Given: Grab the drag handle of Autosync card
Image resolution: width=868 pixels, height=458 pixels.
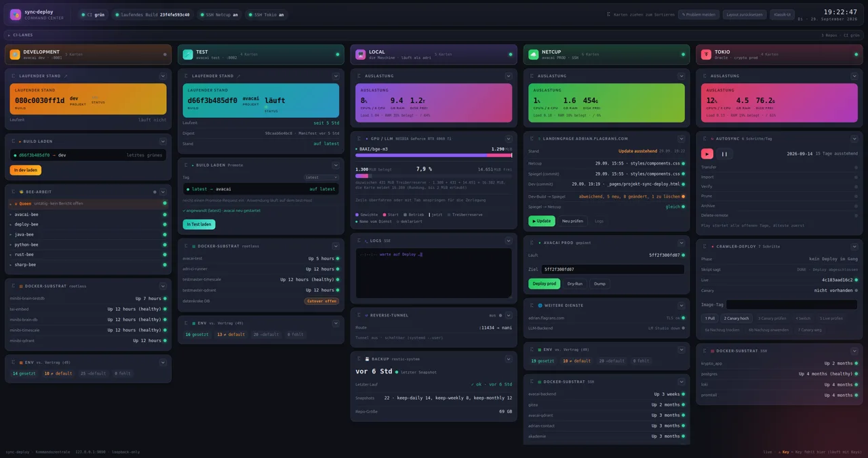Looking at the screenshot, I should pos(705,138).
